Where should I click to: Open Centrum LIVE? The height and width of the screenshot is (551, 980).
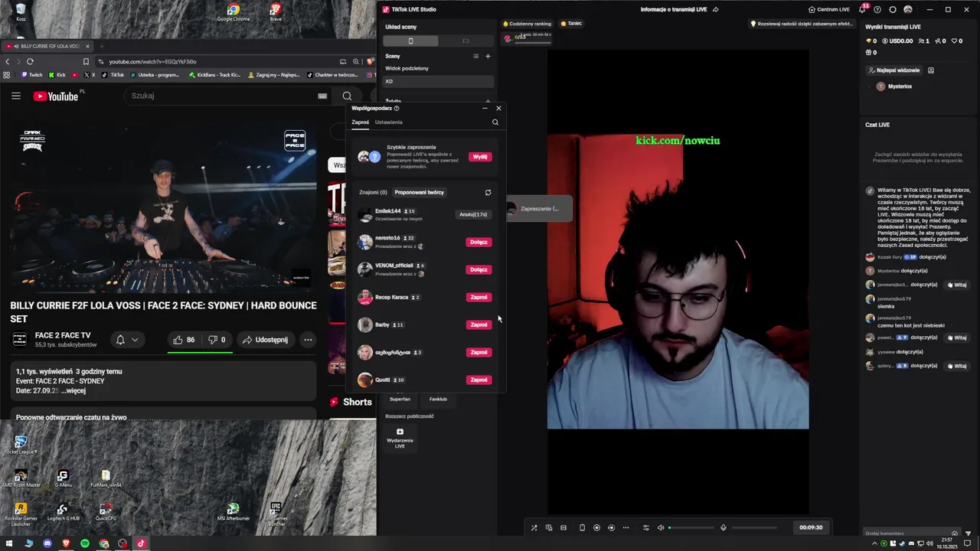pyautogui.click(x=829, y=9)
